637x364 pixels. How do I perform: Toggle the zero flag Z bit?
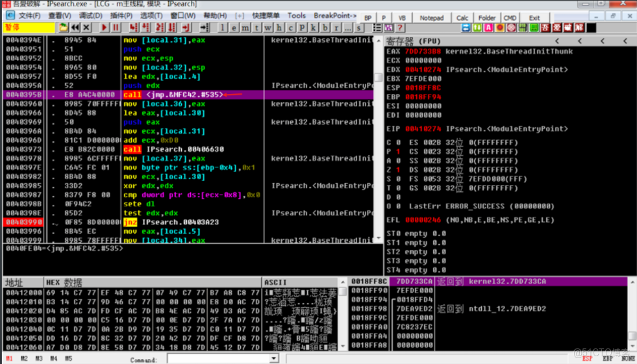(397, 169)
